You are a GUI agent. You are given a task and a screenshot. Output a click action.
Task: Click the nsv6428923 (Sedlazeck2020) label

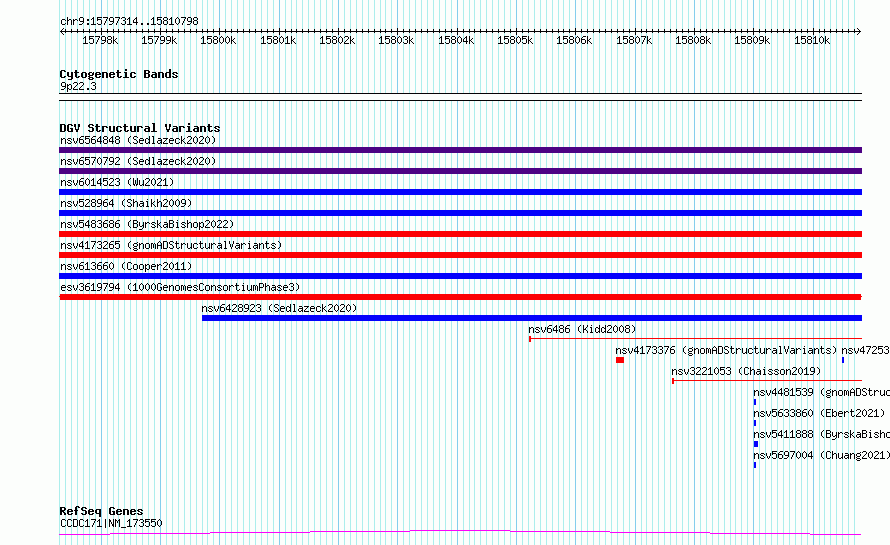tap(279, 308)
